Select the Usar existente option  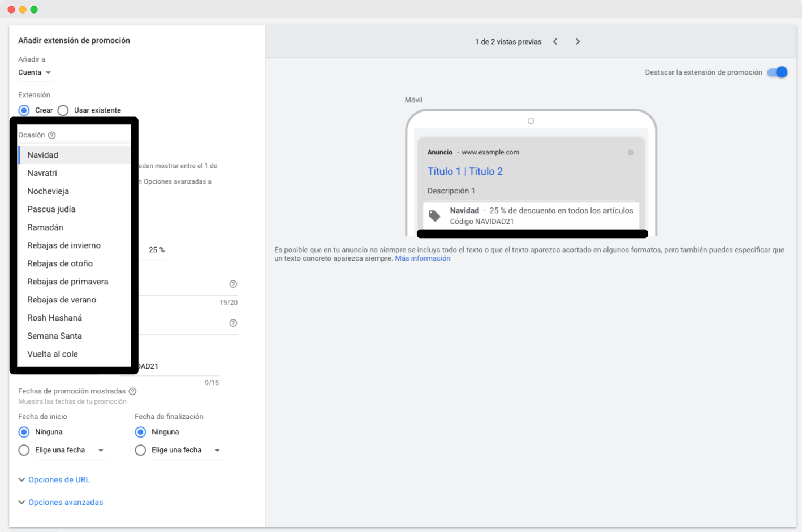tap(63, 110)
